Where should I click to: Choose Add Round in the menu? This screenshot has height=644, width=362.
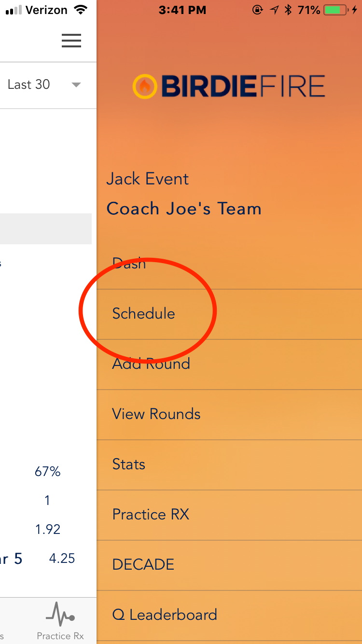point(151,364)
